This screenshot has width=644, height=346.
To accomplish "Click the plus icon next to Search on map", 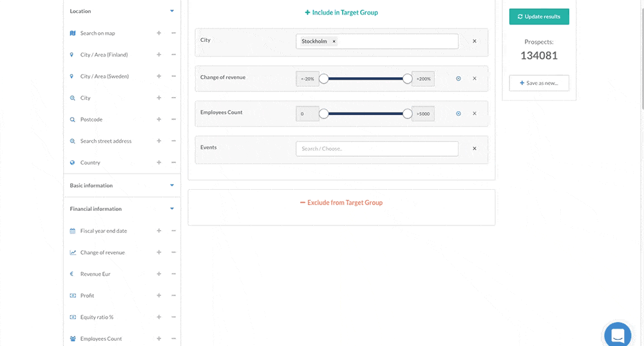I will [159, 33].
